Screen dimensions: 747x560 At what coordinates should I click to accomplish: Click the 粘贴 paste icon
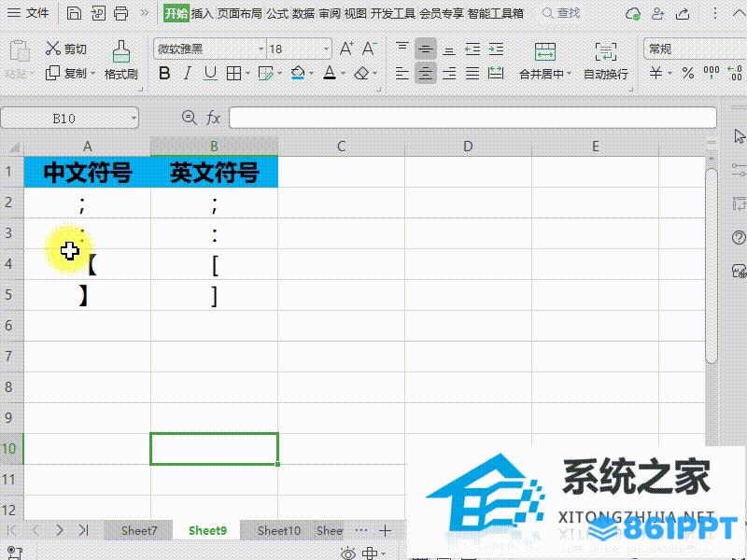click(19, 51)
